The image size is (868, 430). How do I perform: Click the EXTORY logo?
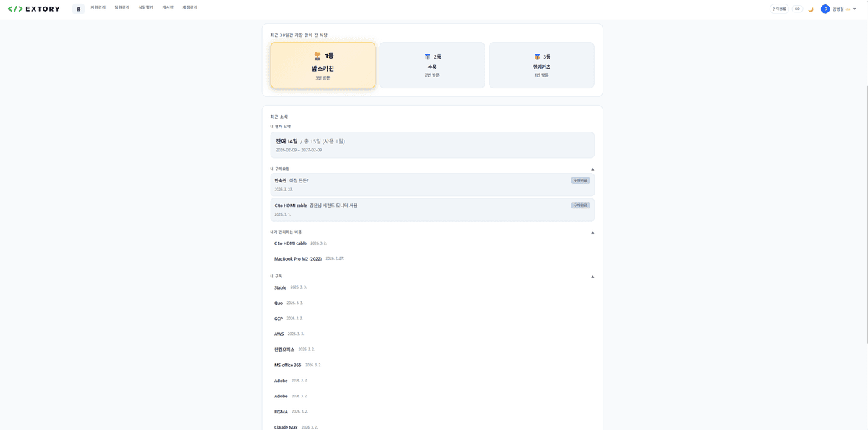click(34, 9)
